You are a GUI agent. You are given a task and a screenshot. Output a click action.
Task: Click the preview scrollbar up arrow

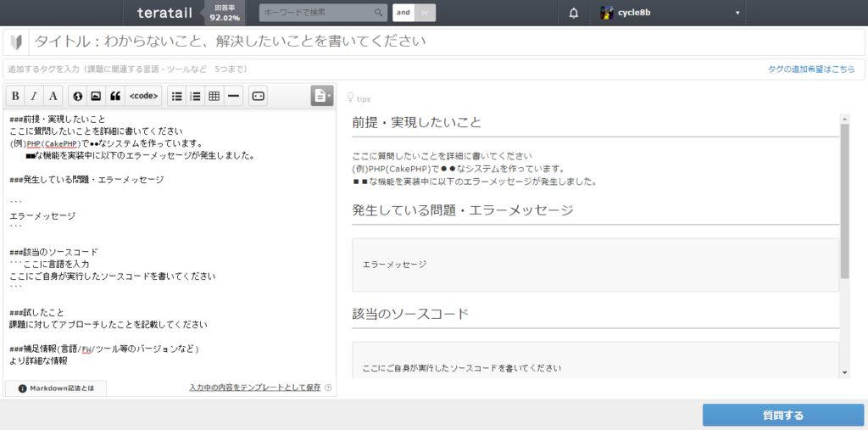point(845,118)
